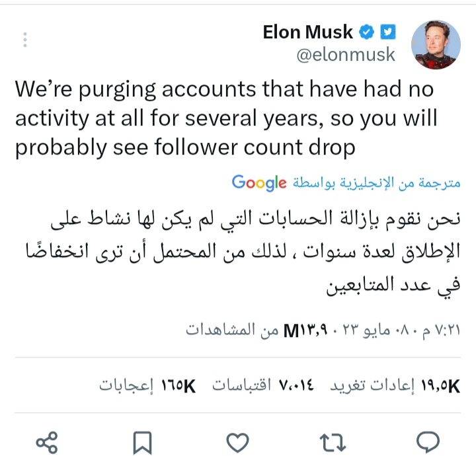Image resolution: width=476 pixels, height=456 pixels.
Task: Tap the retweet arrows icon
Action: point(333,441)
